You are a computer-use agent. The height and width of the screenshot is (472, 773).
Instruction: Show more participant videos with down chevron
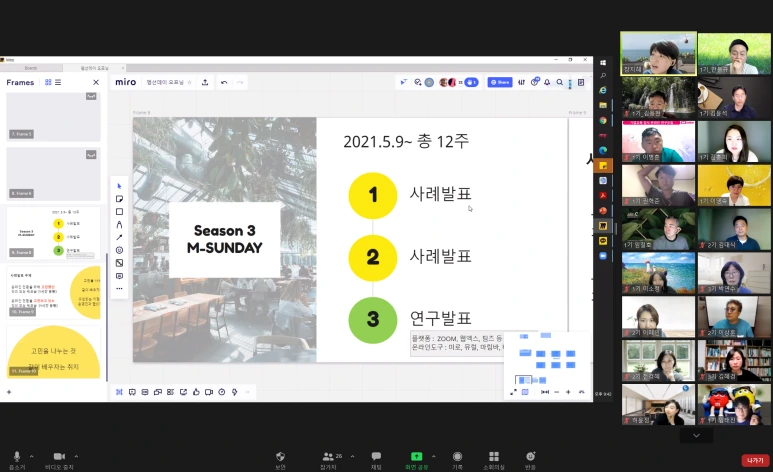coord(696,436)
